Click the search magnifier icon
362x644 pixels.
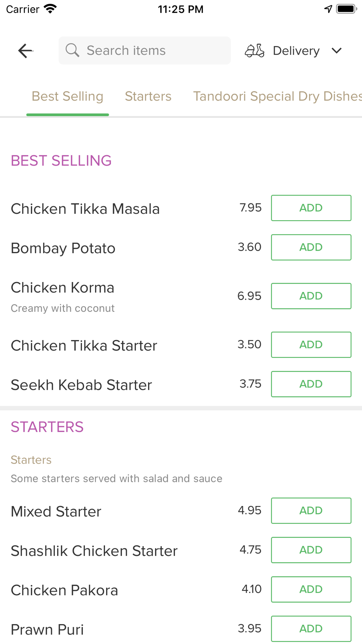tap(72, 50)
